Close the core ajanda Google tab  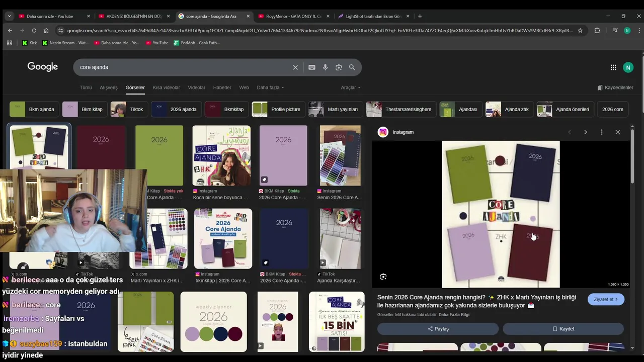248,16
